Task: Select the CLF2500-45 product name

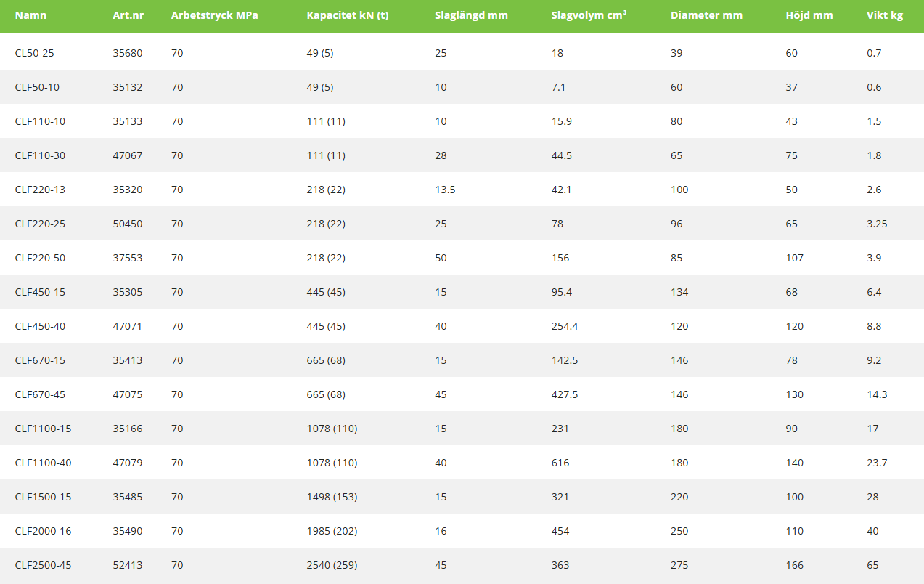Action: click(x=43, y=565)
